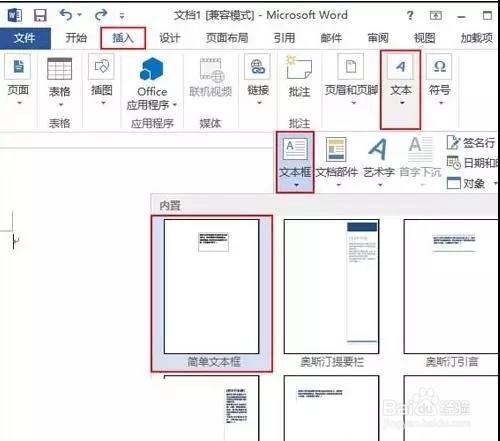The image size is (500, 441).
Task: Click the 表格 table icon
Action: (x=60, y=69)
